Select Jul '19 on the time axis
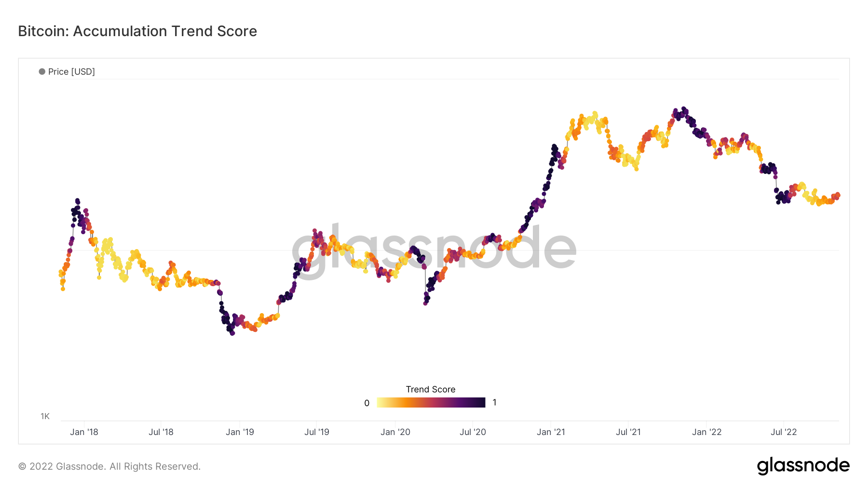The image size is (868, 488). [x=317, y=432]
